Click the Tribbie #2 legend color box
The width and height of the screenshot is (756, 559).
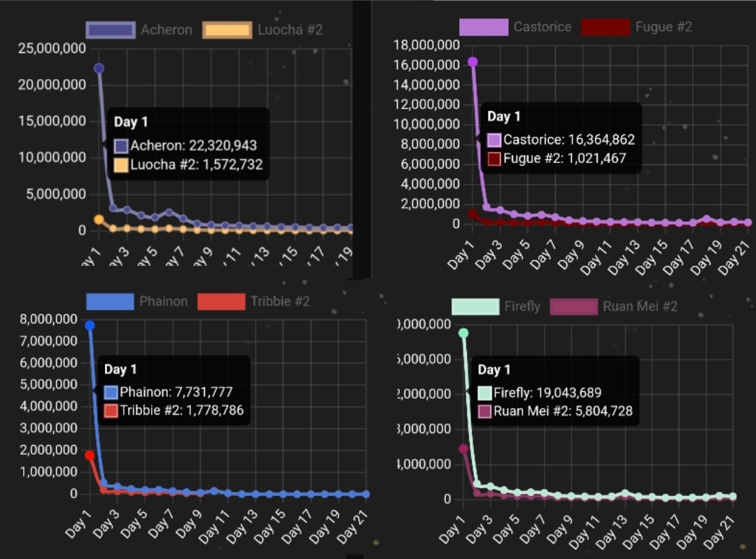[x=221, y=302]
